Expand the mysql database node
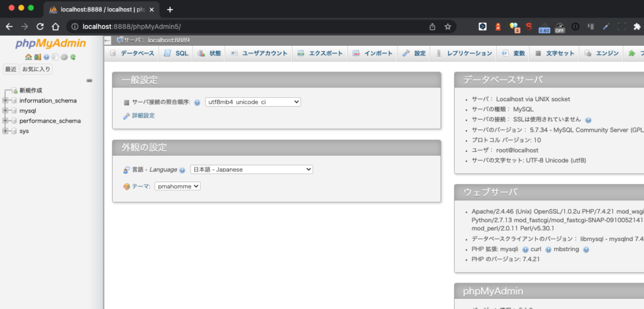This screenshot has width=644, height=309. click(x=6, y=111)
